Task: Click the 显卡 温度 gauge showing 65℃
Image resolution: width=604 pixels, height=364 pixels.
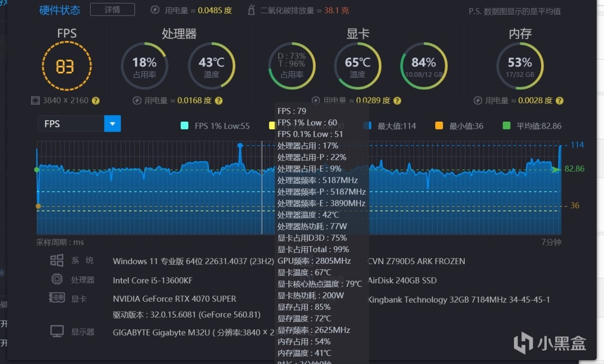Action: click(358, 66)
